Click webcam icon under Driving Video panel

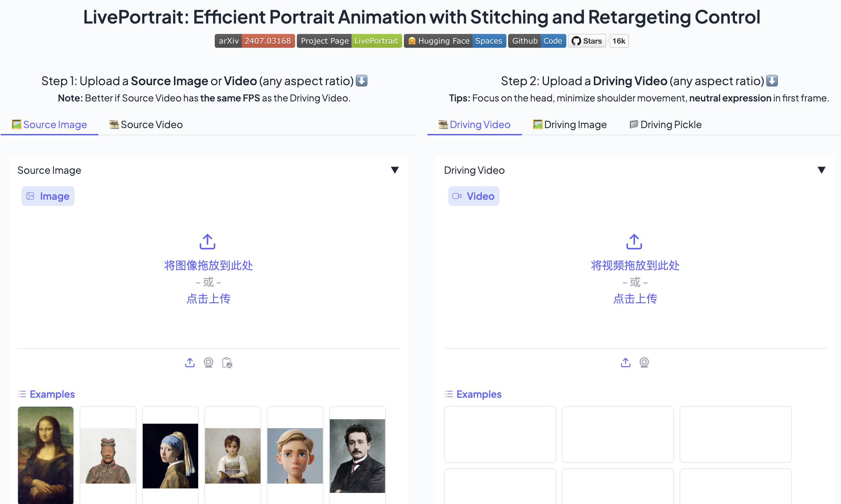tap(644, 362)
